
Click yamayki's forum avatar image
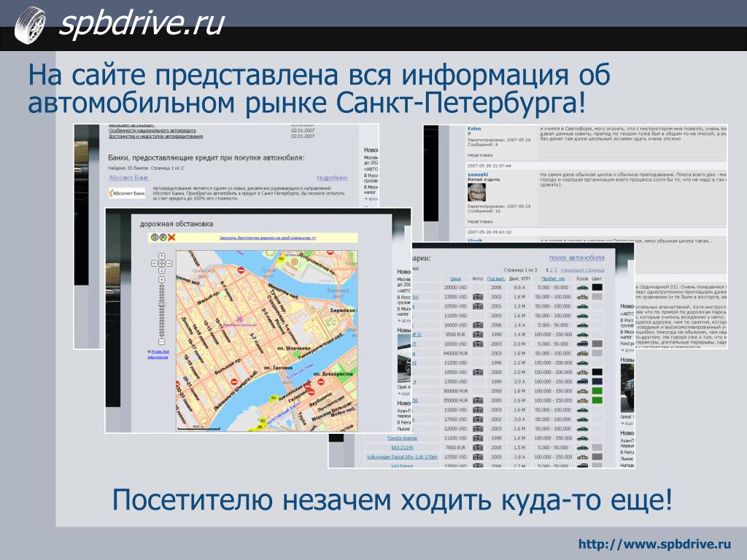click(476, 192)
